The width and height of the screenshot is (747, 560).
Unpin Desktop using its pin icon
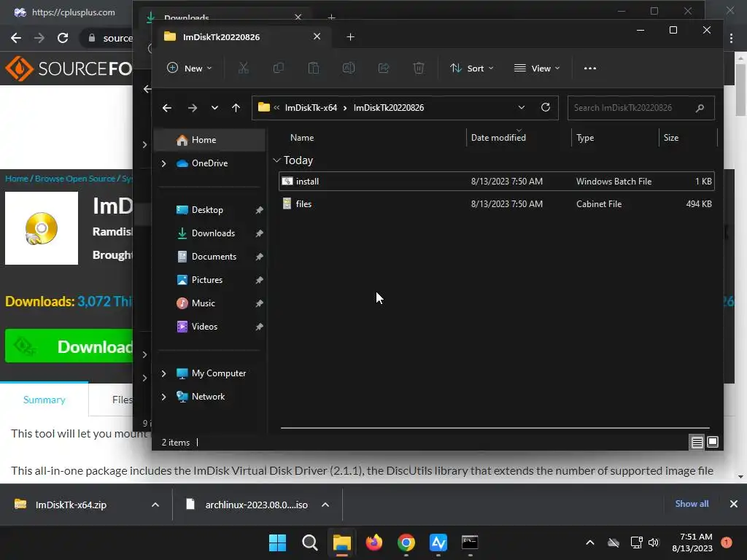pyautogui.click(x=259, y=210)
